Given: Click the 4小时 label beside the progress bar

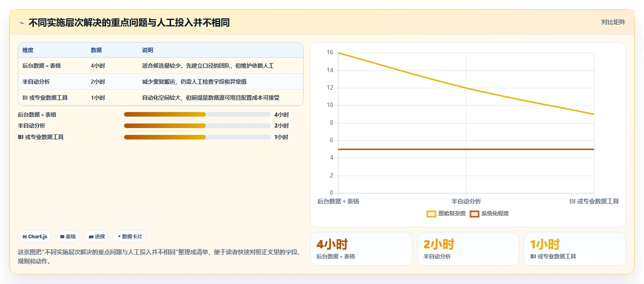Looking at the screenshot, I should [281, 114].
